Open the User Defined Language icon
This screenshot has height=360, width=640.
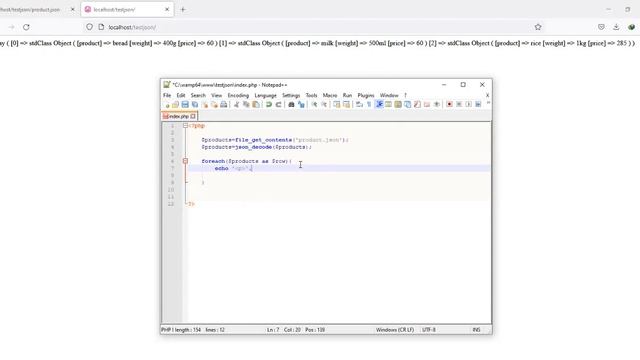(388, 105)
